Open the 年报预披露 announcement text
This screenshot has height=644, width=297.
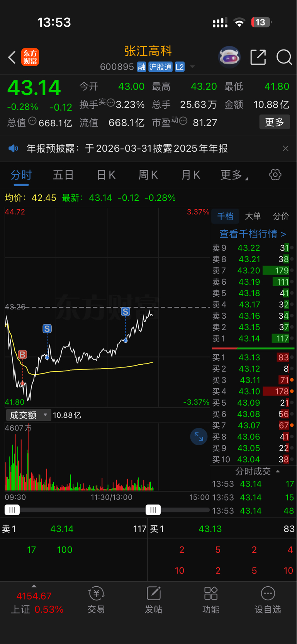(x=127, y=149)
